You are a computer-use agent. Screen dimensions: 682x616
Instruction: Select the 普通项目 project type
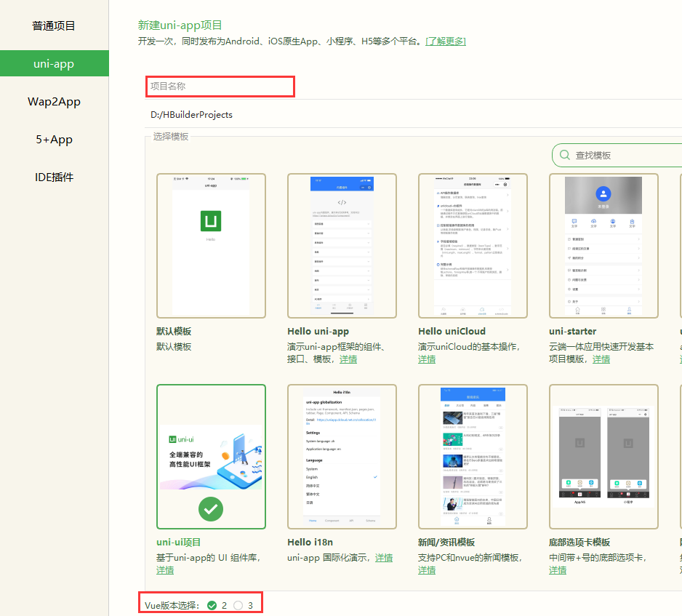54,26
